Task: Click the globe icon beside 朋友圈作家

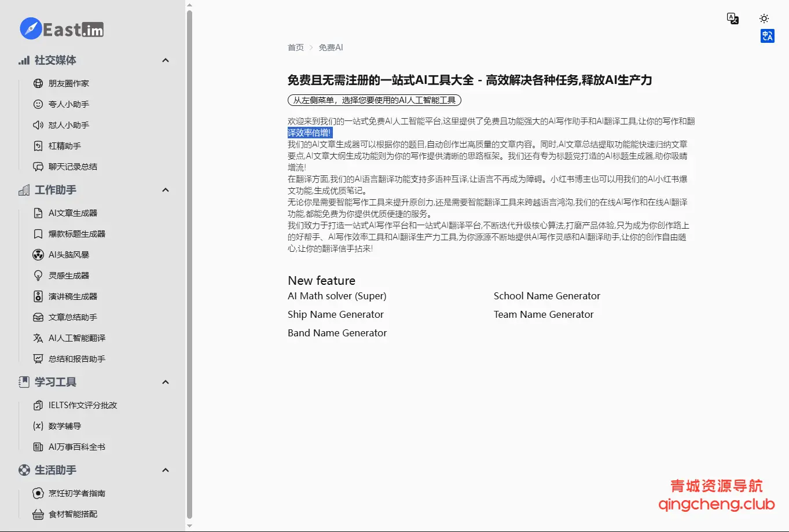Action: point(38,83)
